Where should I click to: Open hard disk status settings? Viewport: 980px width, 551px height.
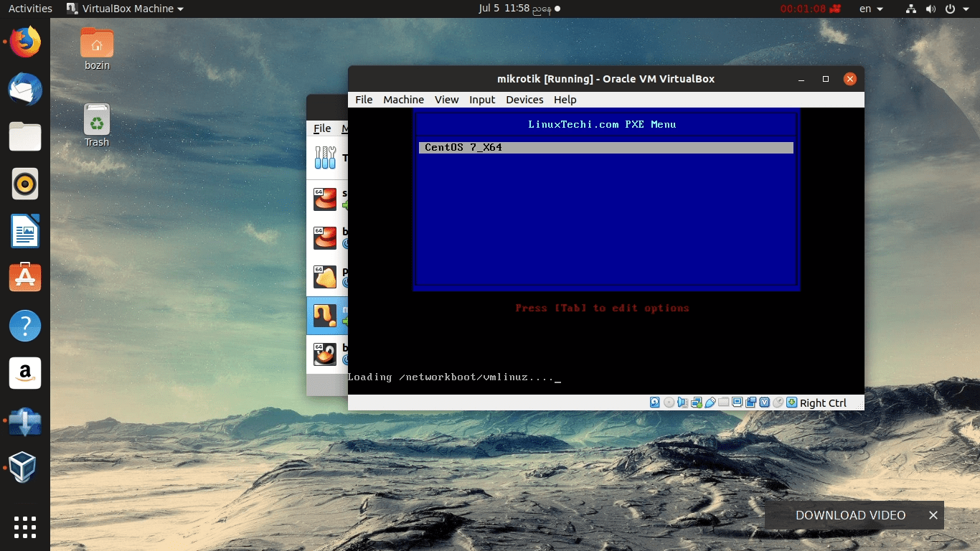tap(654, 402)
